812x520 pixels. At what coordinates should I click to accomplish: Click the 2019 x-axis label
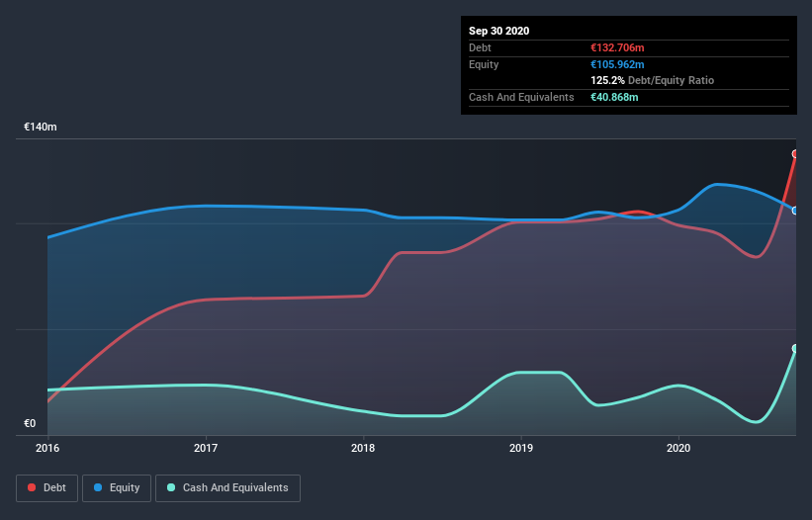[521, 448]
